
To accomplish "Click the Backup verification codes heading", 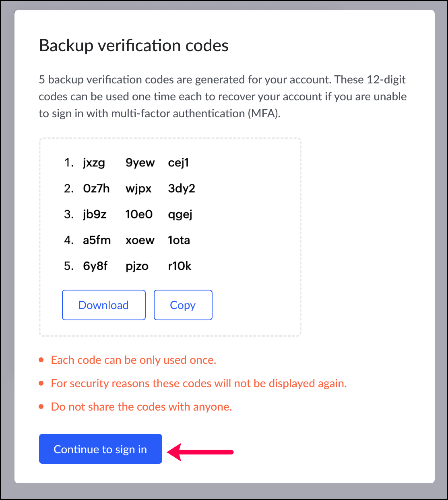I will 134,46.
